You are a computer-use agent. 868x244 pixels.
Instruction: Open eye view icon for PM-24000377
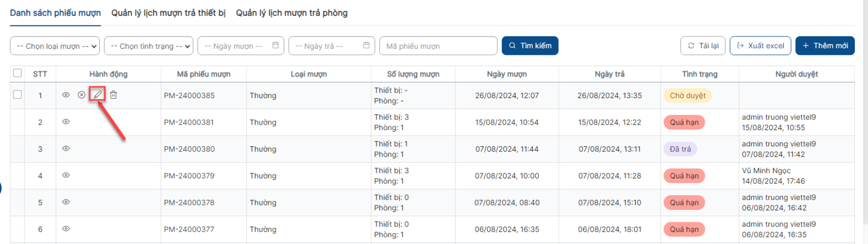pyautogui.click(x=66, y=229)
